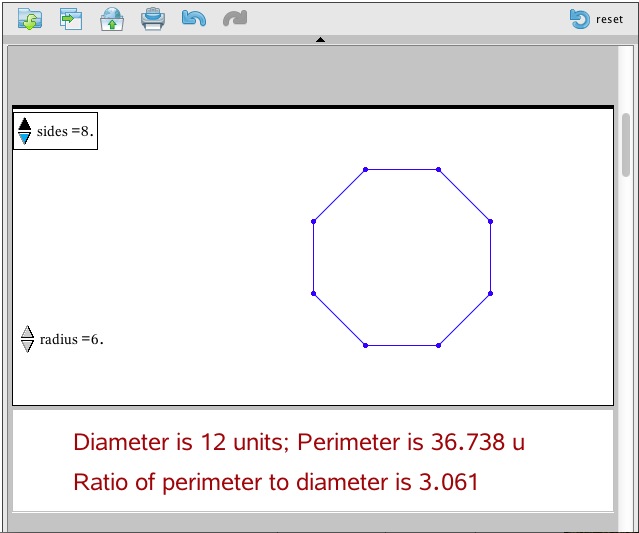Collapse the toolbar with the small black triangle
Viewport: 639px width, 533px height.
[x=320, y=40]
